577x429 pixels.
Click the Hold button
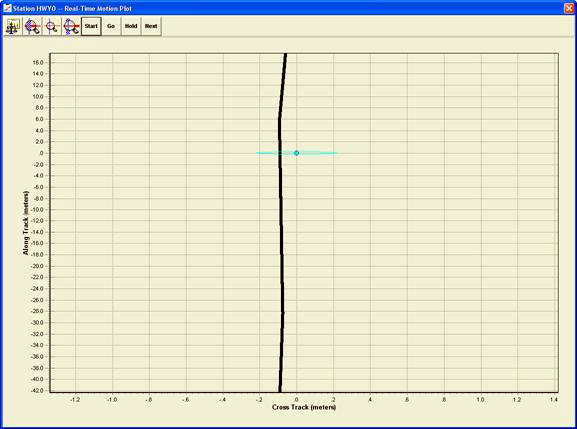click(131, 26)
